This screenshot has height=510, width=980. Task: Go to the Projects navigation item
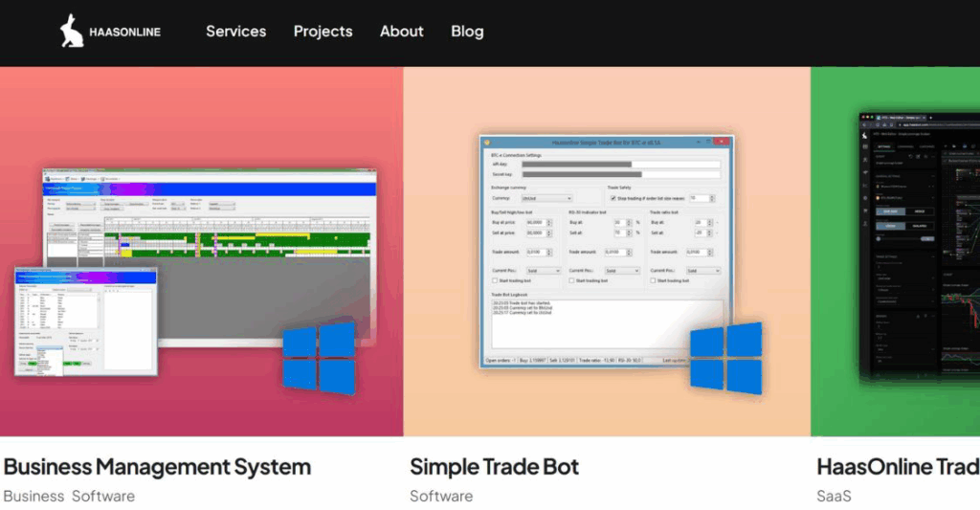pos(323,31)
